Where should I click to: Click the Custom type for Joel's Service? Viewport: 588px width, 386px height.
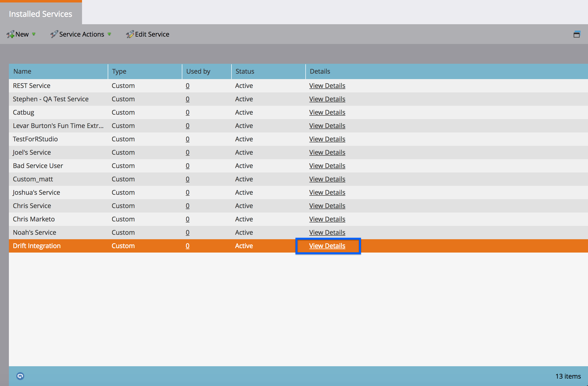coord(123,152)
